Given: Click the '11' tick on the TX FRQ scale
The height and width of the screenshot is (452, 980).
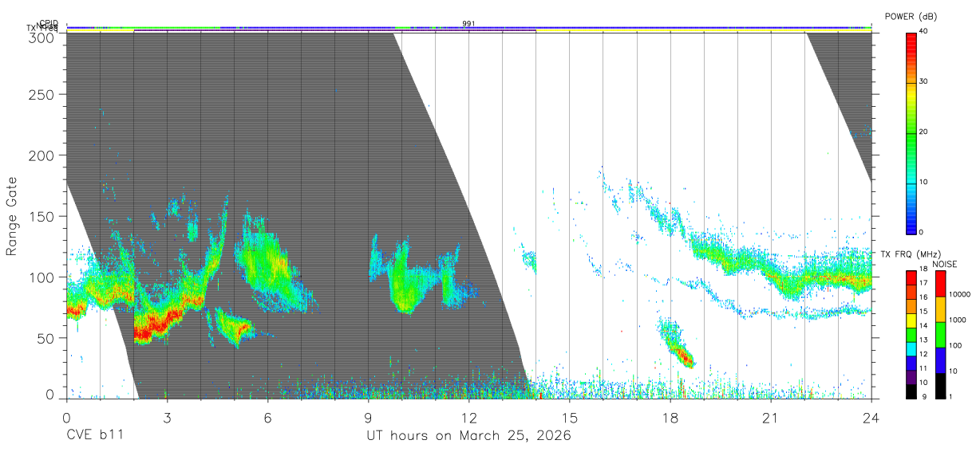Looking at the screenshot, I should 923,368.
